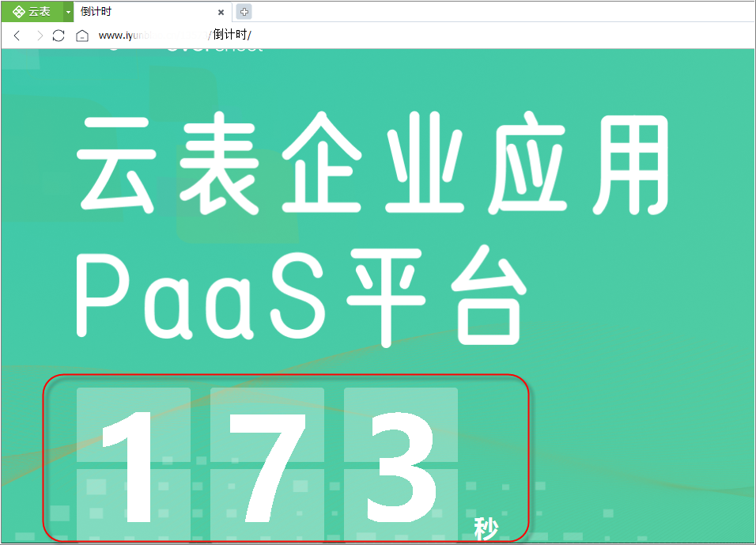The width and height of the screenshot is (756, 545).
Task: Click the countdown digit 1
Action: [x=127, y=466]
